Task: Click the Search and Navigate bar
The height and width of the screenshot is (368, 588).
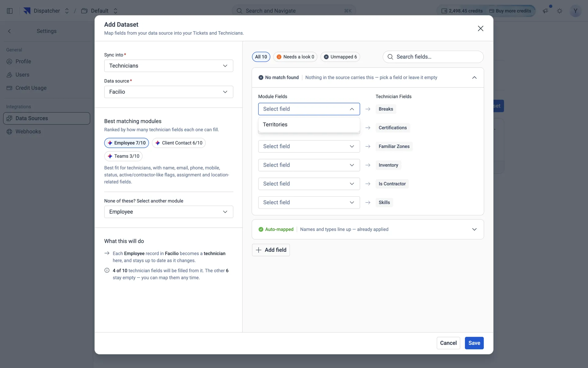Action: [x=294, y=11]
